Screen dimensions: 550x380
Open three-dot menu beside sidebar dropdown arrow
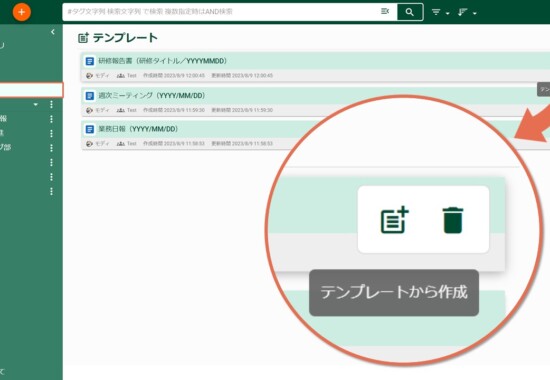(51, 104)
